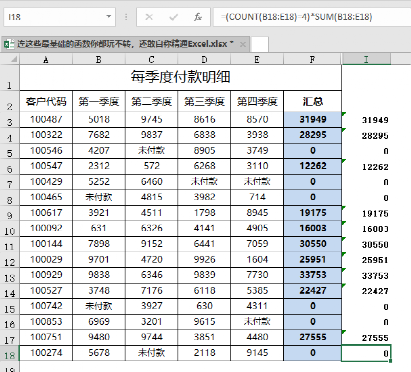The image size is (411, 372).
Task: Click cell 6268 in row 6
Action: point(204,166)
